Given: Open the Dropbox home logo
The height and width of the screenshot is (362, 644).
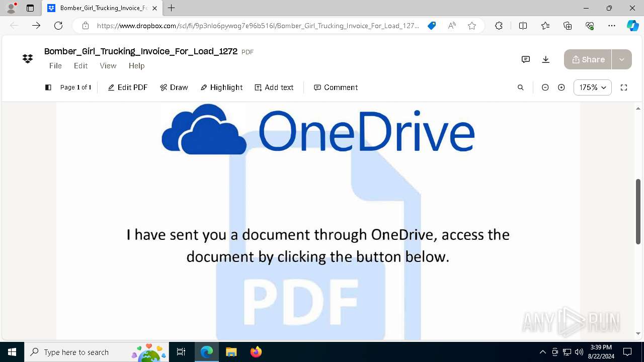Looking at the screenshot, I should (28, 59).
